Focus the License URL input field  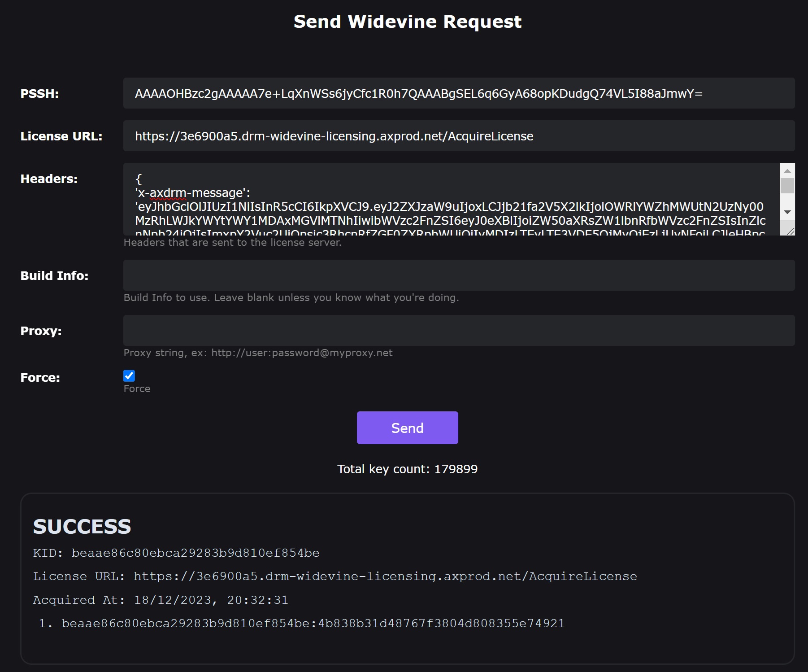pos(458,136)
